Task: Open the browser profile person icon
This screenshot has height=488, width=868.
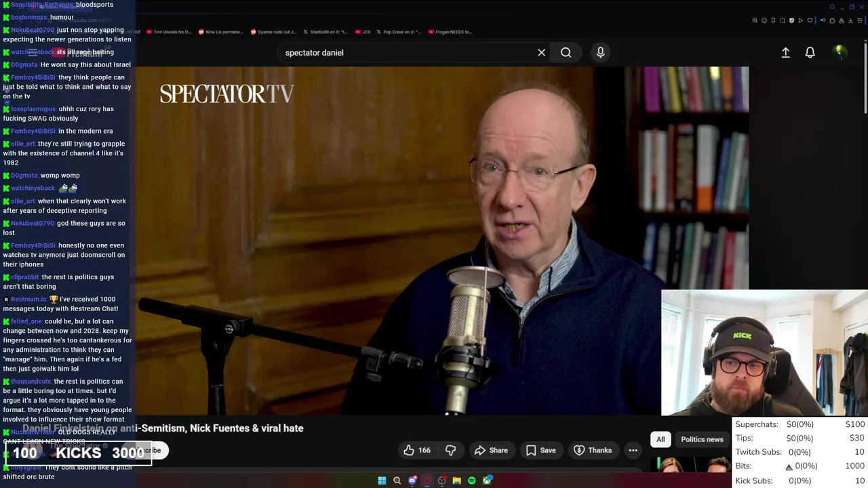Action: [842, 20]
